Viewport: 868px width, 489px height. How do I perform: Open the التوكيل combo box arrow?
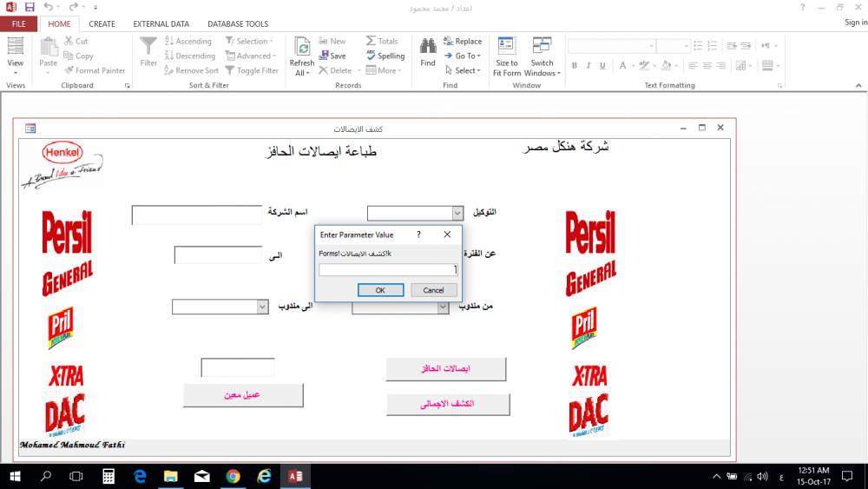coord(457,213)
